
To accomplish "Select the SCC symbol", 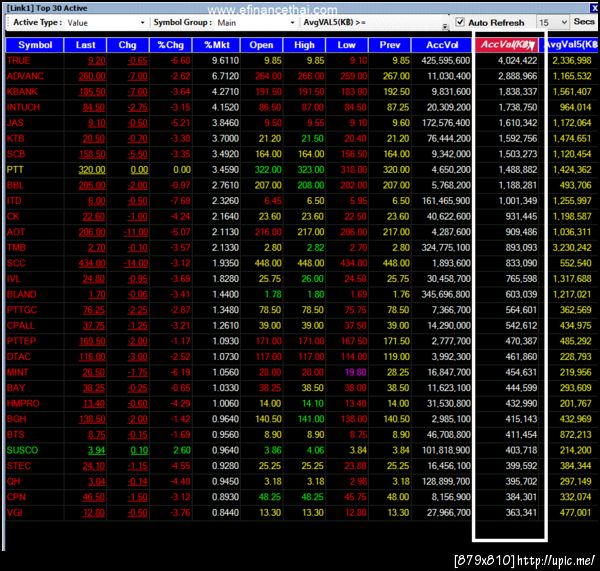I will pos(16,263).
